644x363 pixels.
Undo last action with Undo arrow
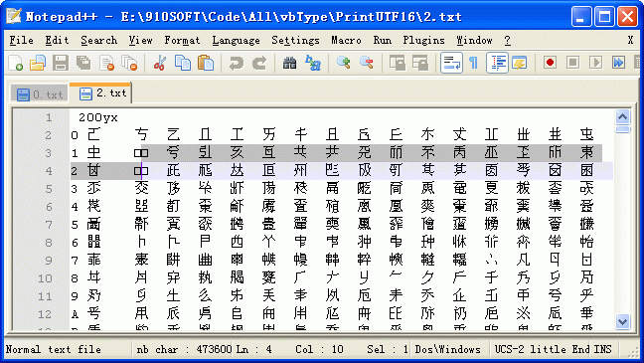237,63
